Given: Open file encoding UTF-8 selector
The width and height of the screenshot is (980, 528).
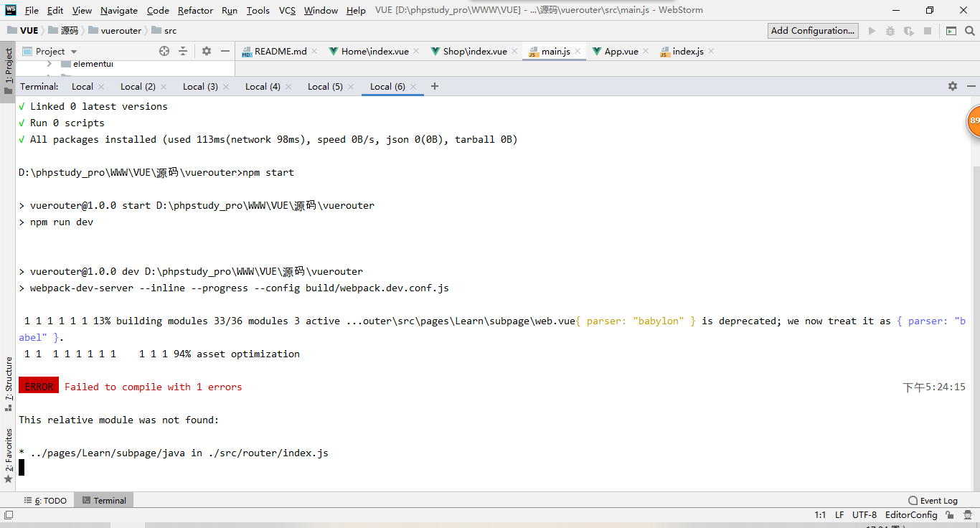Looking at the screenshot, I should [864, 515].
